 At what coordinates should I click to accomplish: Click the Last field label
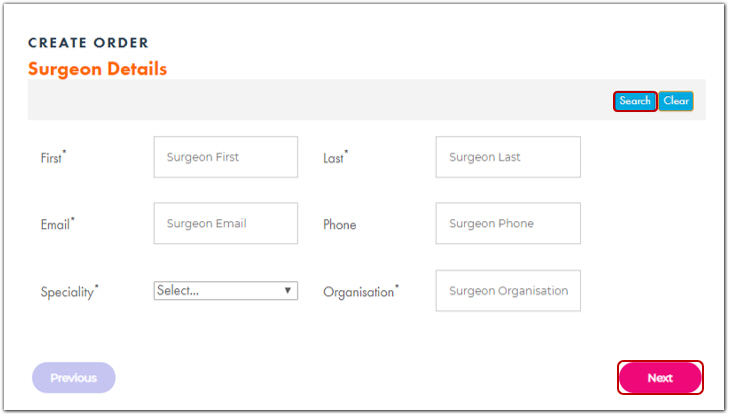[334, 158]
